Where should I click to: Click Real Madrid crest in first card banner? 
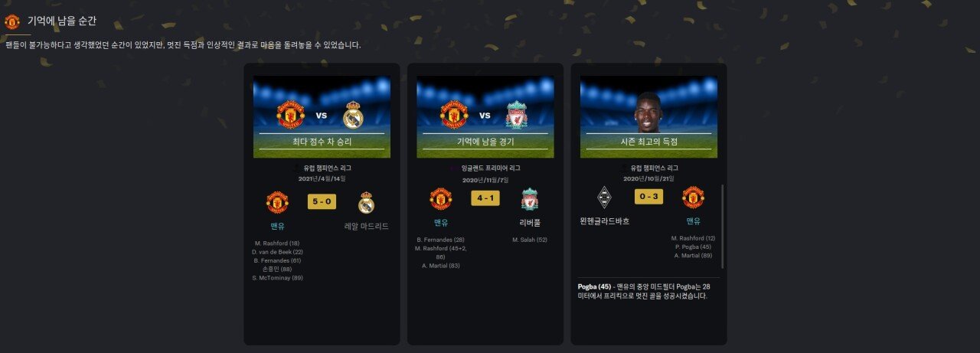coord(353,117)
